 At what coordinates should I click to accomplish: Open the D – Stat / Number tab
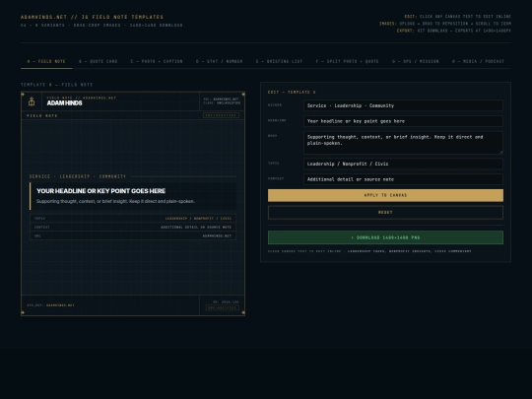219,61
